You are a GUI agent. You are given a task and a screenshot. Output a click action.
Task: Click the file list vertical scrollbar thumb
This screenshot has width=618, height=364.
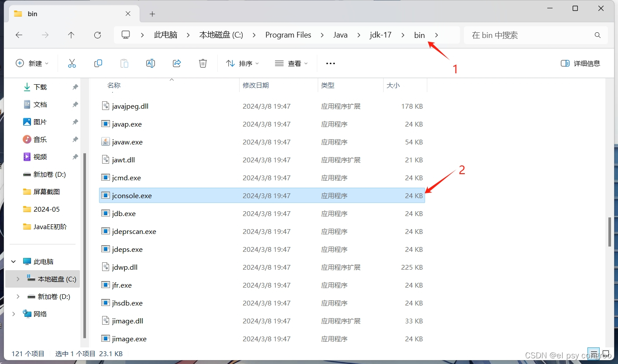pos(610,231)
